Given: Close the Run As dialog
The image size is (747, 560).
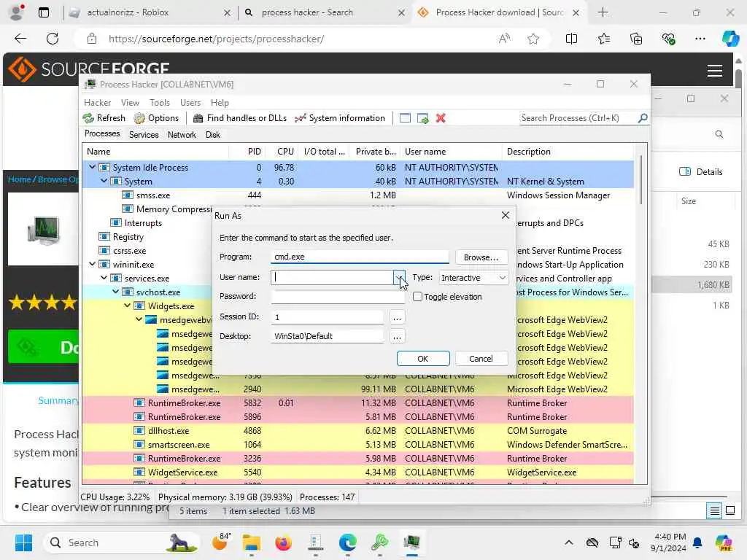Looking at the screenshot, I should pos(506,215).
